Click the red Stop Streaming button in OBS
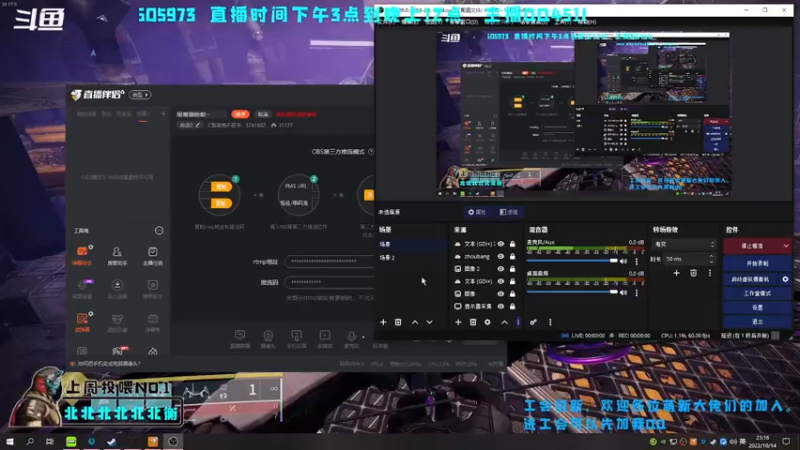Image resolution: width=800 pixels, height=450 pixels. pos(752,246)
